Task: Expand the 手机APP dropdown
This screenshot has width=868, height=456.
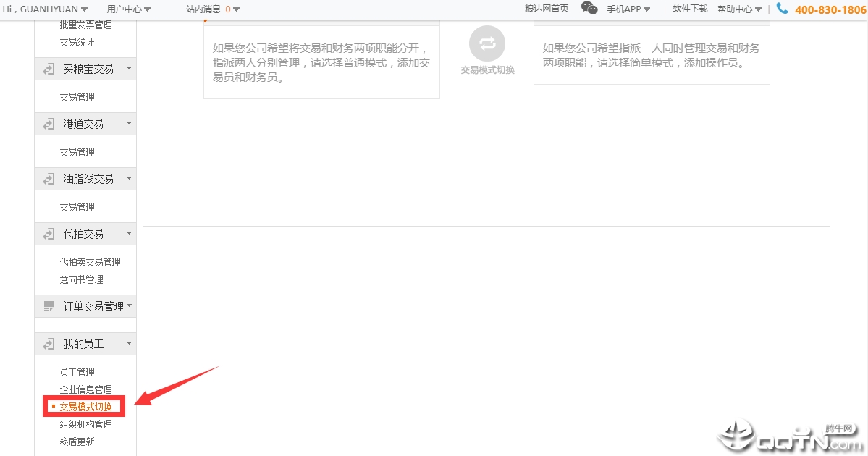Action: click(628, 9)
